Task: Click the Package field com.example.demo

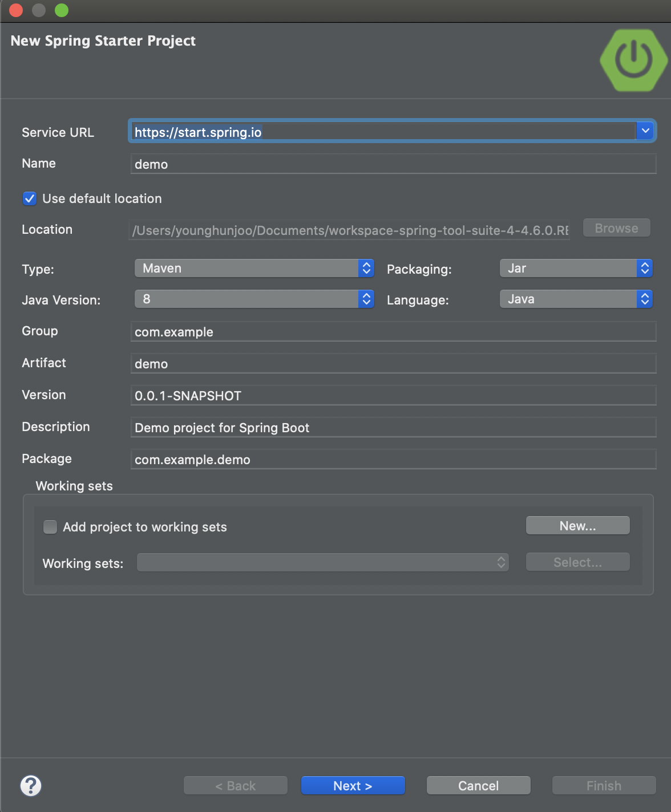Action: click(x=394, y=459)
